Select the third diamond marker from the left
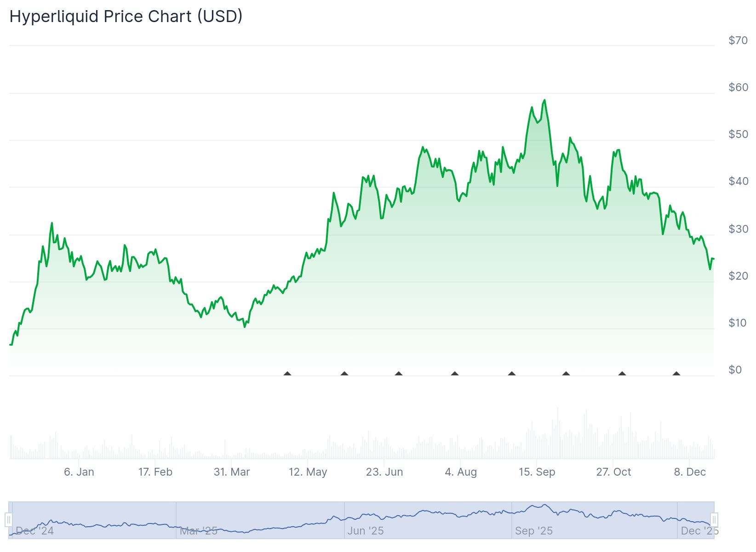The width and height of the screenshot is (756, 552). [399, 374]
